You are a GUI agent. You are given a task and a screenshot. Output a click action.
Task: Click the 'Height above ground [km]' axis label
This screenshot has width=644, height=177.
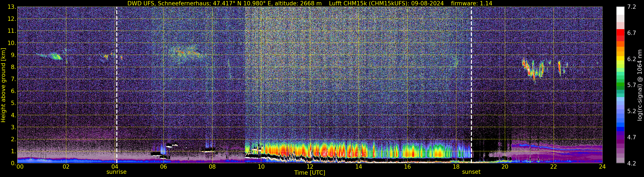pyautogui.click(x=3, y=85)
